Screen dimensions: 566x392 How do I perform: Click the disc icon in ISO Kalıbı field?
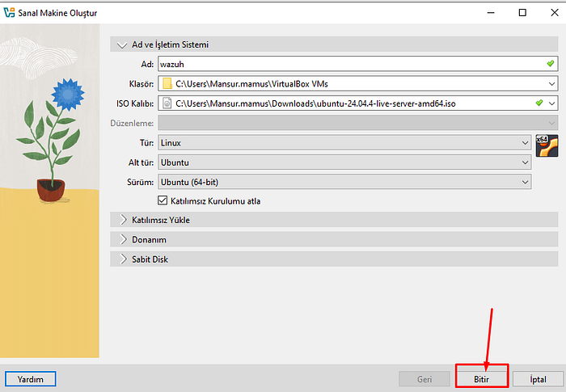click(x=167, y=103)
